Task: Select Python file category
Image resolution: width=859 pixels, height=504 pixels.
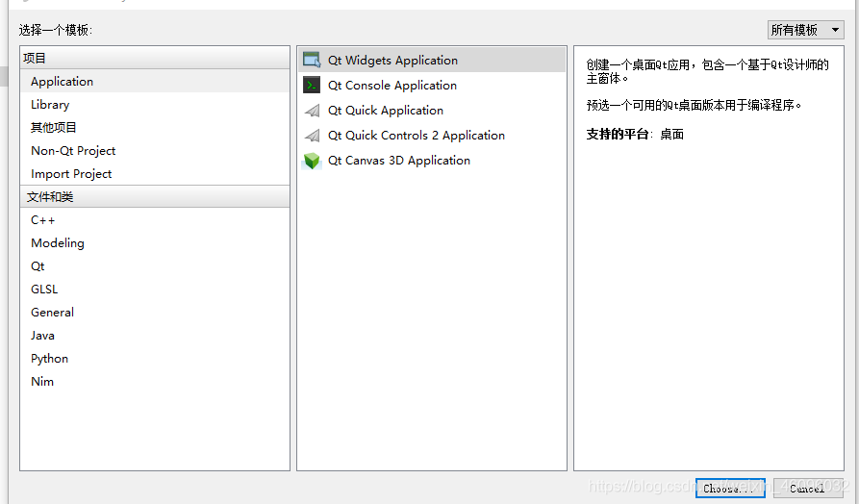Action: [x=155, y=358]
